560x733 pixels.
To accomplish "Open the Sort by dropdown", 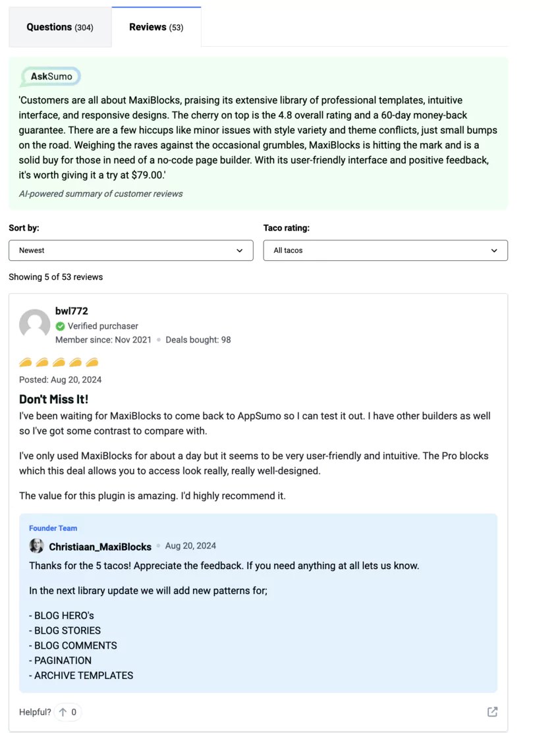I will point(130,250).
